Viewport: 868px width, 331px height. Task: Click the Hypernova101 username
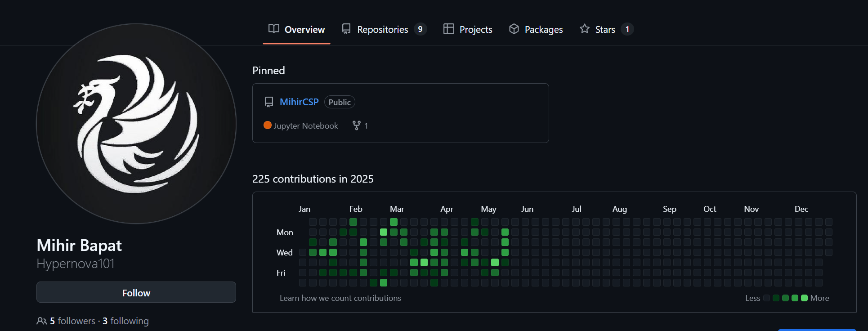click(76, 264)
